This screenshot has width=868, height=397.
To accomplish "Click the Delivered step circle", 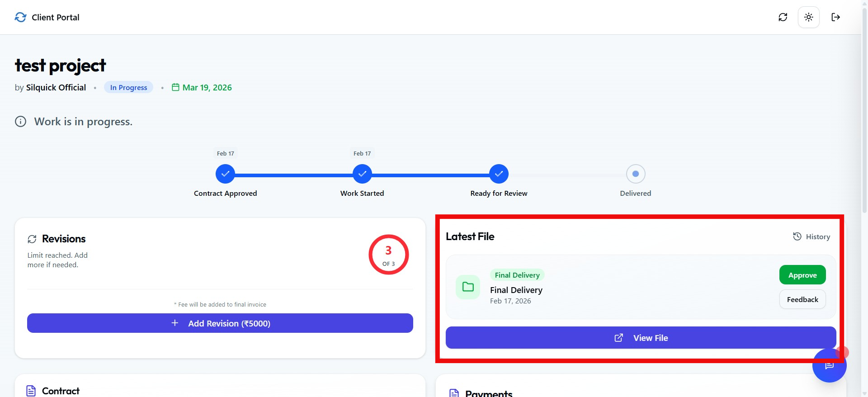I will (635, 174).
